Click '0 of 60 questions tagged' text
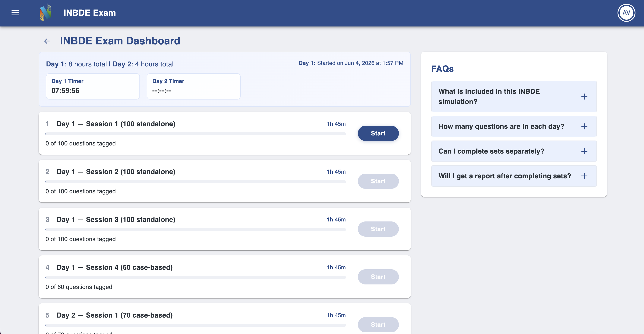 [x=79, y=287]
